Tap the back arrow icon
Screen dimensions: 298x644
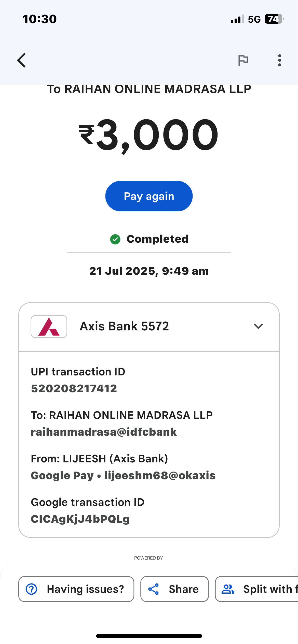pos(22,60)
